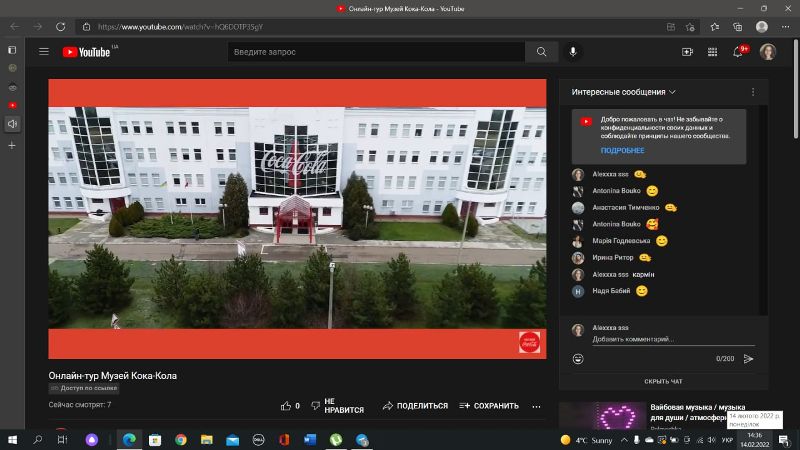The image size is (800, 450).
Task: Open the browser profile icon
Action: (x=762, y=27)
